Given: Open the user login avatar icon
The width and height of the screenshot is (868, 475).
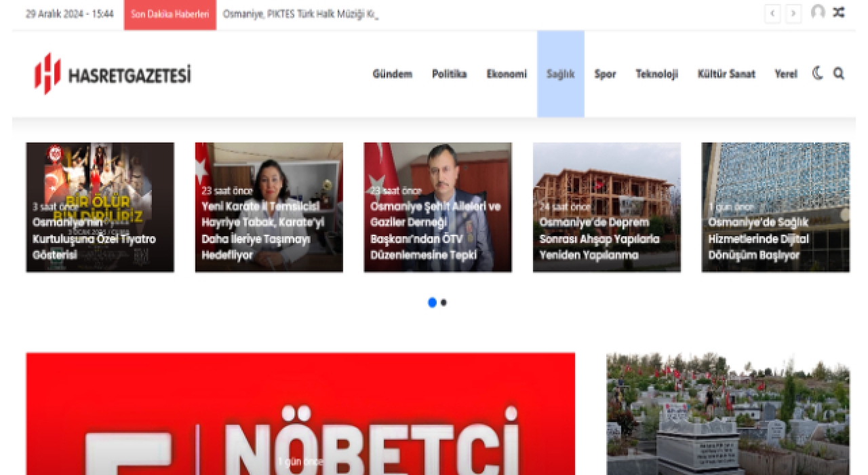Looking at the screenshot, I should tap(818, 12).
